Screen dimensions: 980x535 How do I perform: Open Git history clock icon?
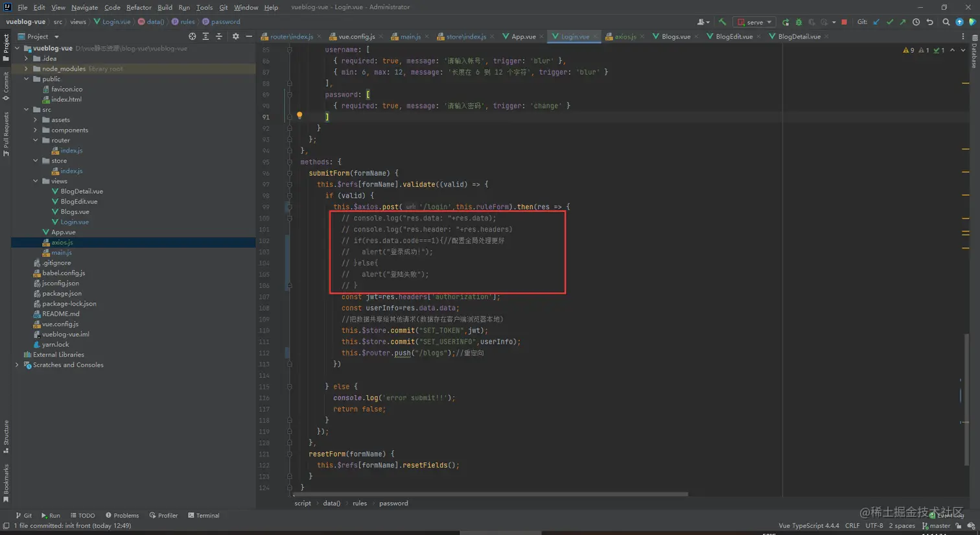(916, 22)
